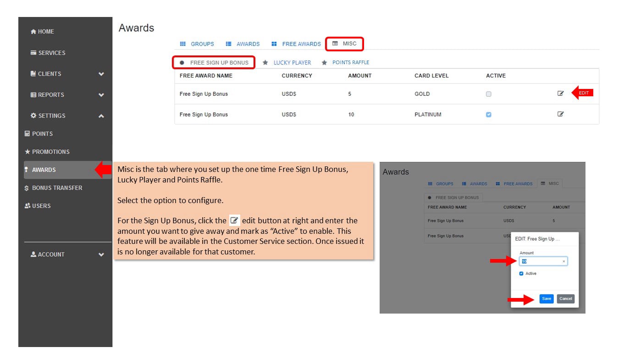Select the FREE SIGN UP BONUS subtab
624x364 pixels.
click(x=214, y=63)
